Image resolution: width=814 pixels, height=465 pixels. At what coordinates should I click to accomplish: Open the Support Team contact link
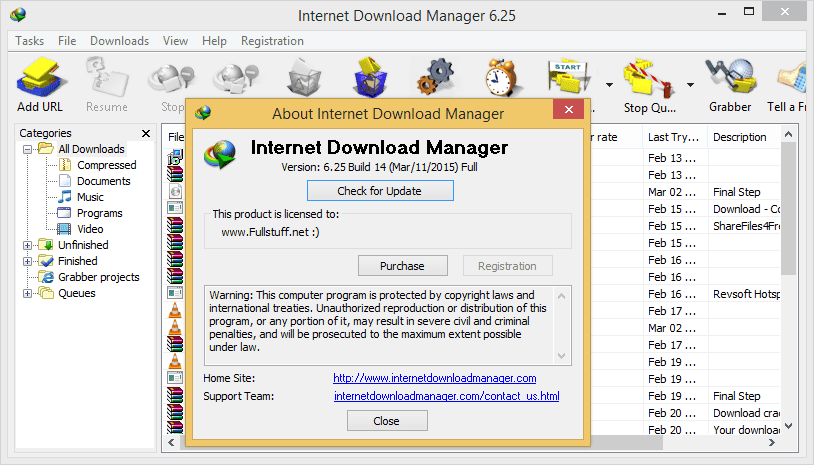coord(446,396)
